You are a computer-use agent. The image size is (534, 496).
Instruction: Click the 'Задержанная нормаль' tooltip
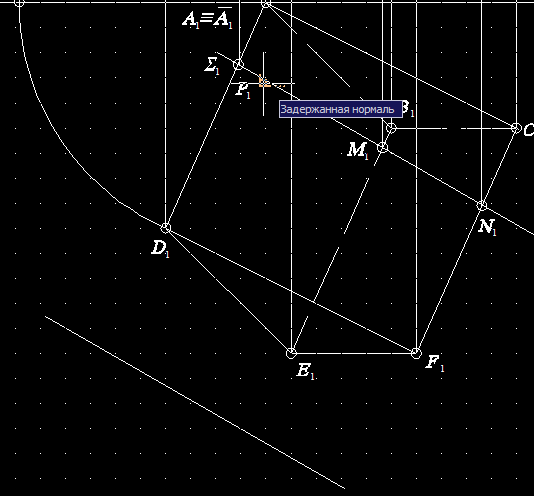pyautogui.click(x=341, y=109)
